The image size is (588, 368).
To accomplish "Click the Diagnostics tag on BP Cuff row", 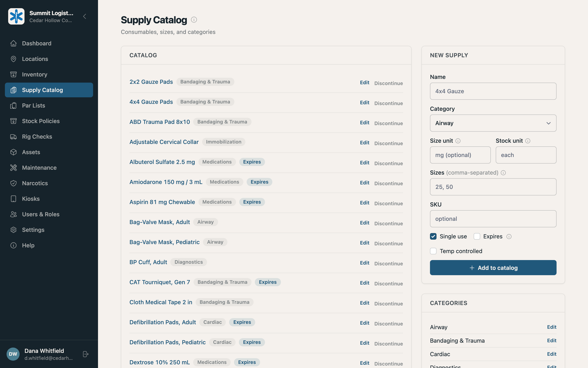I will click(189, 262).
